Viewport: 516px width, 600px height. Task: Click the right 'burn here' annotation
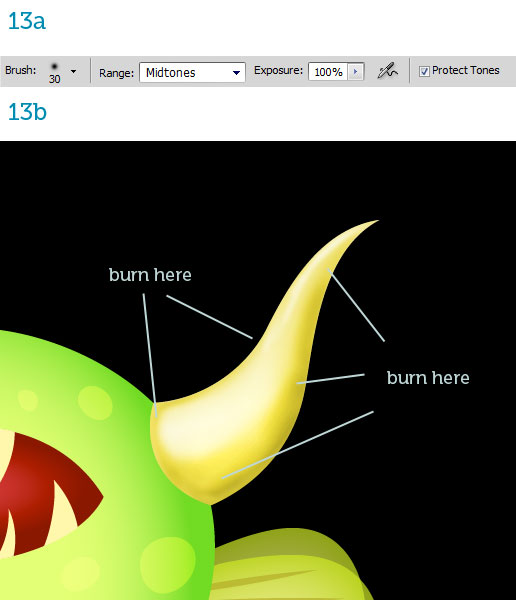428,378
